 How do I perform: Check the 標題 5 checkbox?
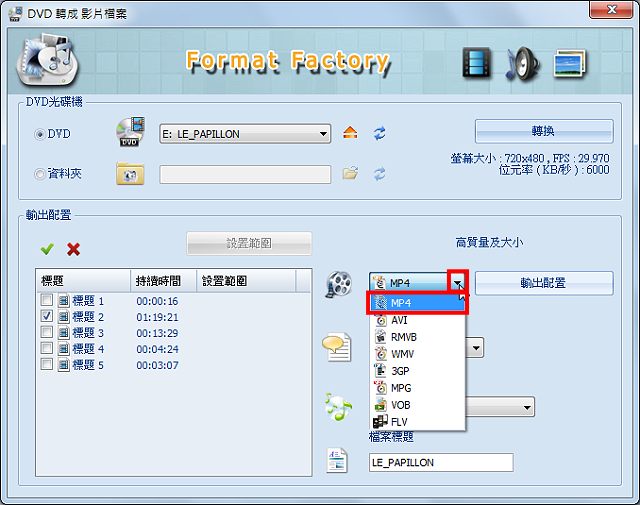[x=47, y=364]
